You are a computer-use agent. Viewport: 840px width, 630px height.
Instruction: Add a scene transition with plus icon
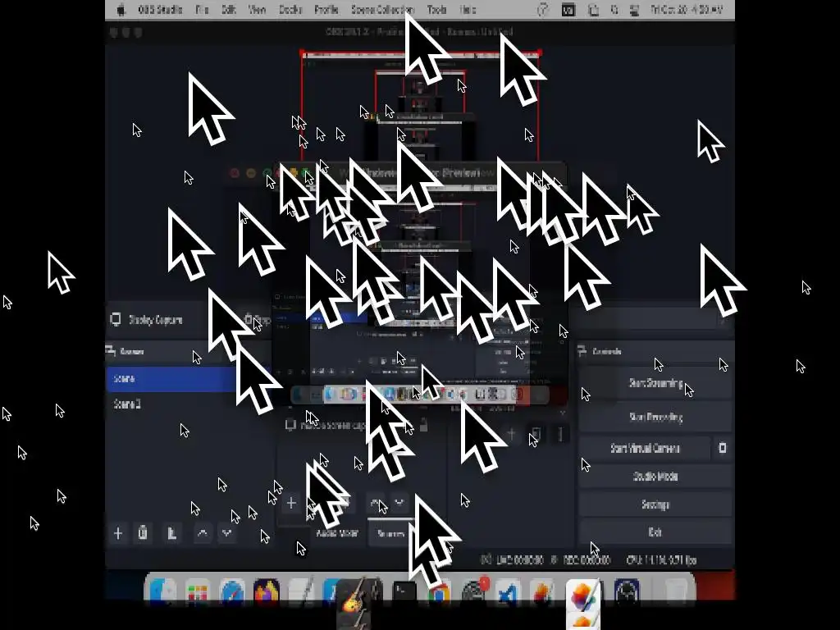[512, 434]
